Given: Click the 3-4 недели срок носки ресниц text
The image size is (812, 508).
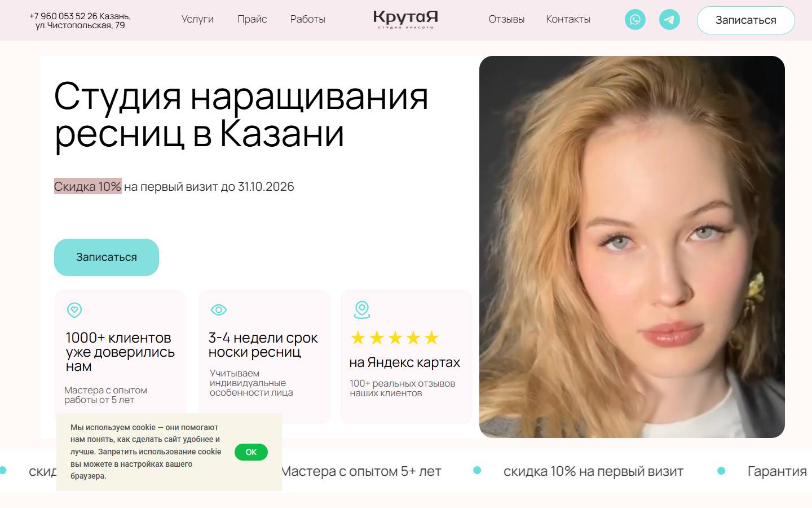Looking at the screenshot, I should tap(263, 345).
